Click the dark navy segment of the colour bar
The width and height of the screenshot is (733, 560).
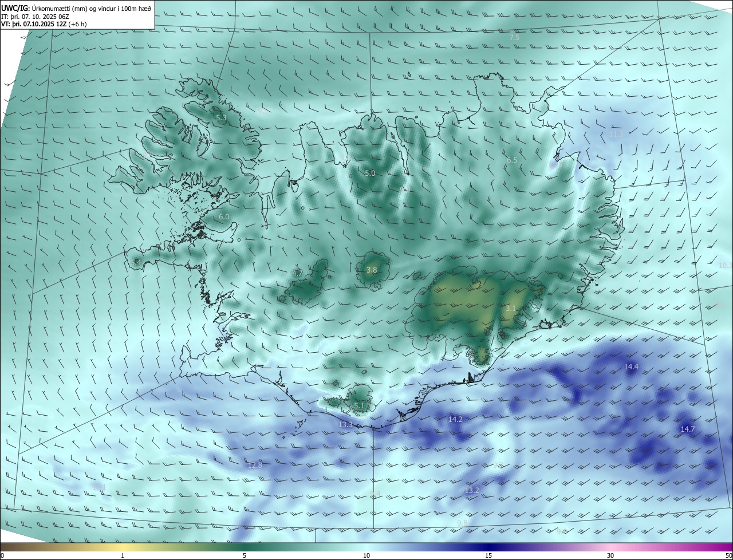tap(488, 547)
